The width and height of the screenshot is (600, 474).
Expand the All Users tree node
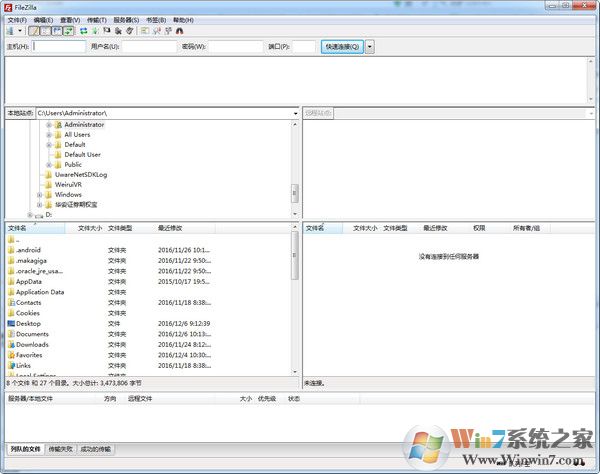tap(48, 134)
